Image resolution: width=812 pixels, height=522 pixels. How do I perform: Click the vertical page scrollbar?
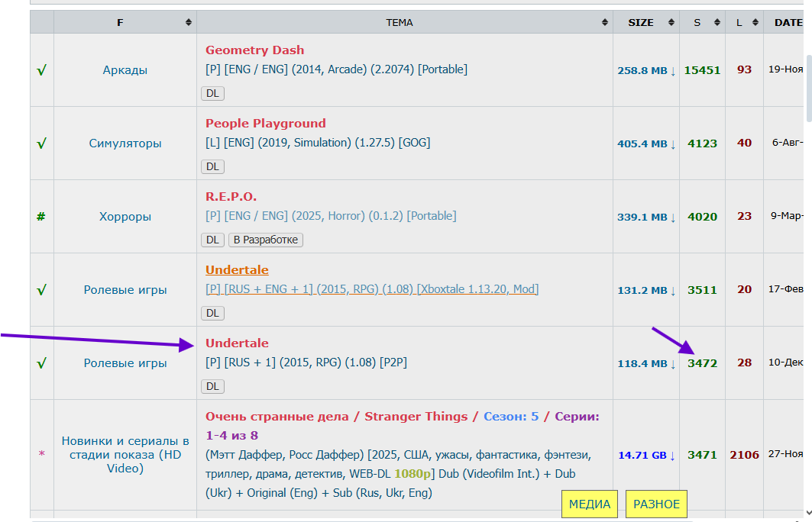808,89
